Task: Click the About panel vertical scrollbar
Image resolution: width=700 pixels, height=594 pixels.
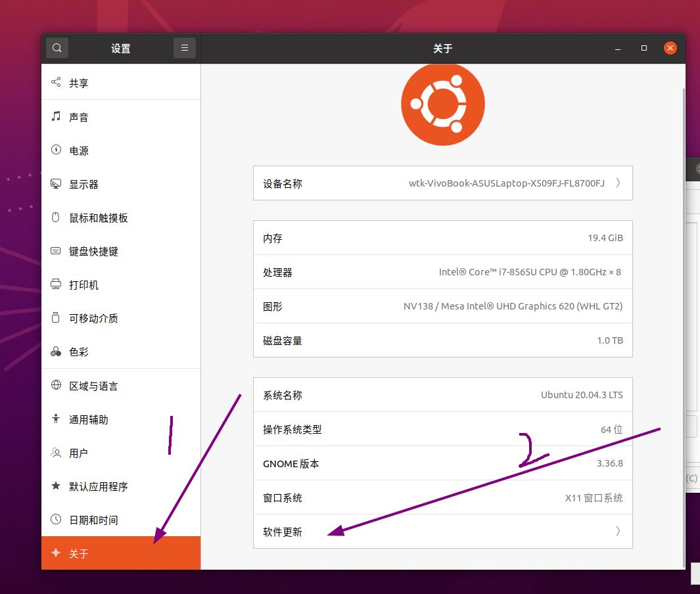Action: pyautogui.click(x=684, y=328)
